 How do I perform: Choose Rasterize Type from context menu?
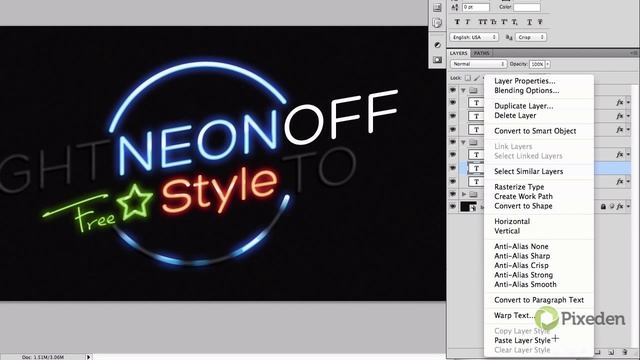click(519, 187)
